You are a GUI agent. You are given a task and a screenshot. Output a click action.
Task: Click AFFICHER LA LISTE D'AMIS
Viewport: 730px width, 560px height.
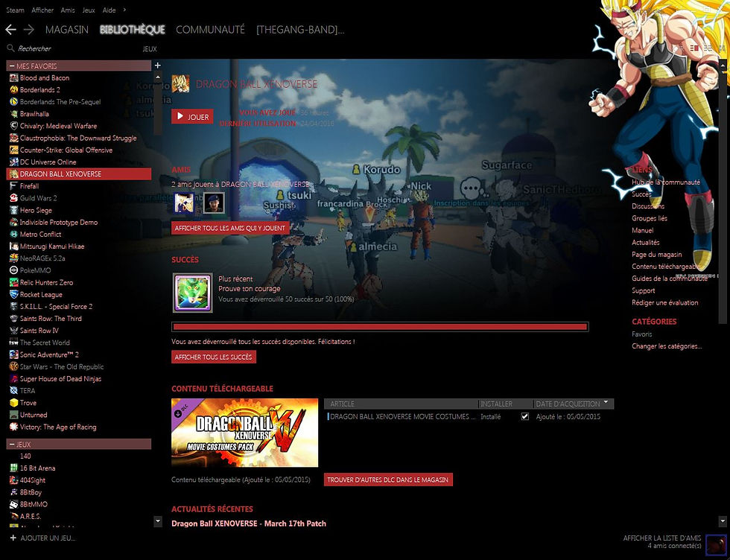tap(662, 538)
